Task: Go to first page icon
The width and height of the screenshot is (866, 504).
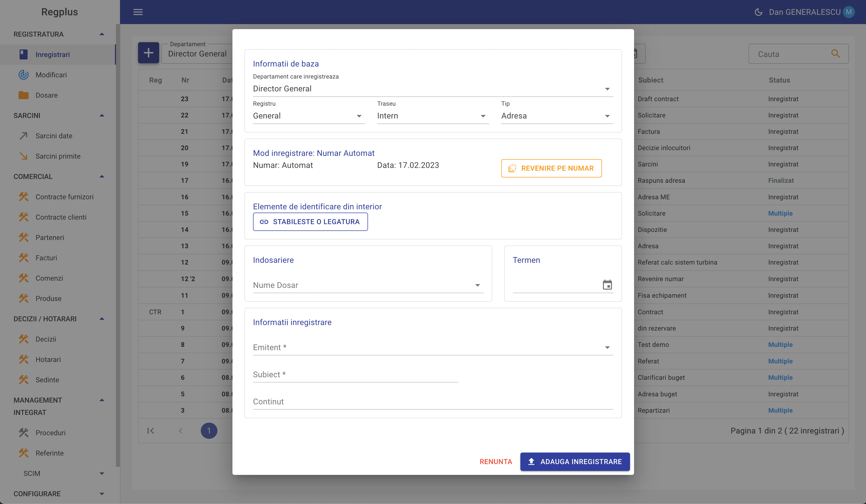Action: (x=151, y=430)
